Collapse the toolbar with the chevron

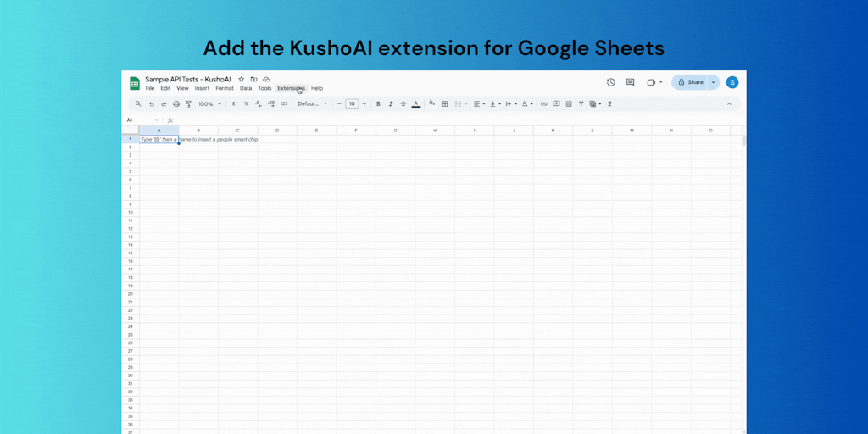point(729,103)
